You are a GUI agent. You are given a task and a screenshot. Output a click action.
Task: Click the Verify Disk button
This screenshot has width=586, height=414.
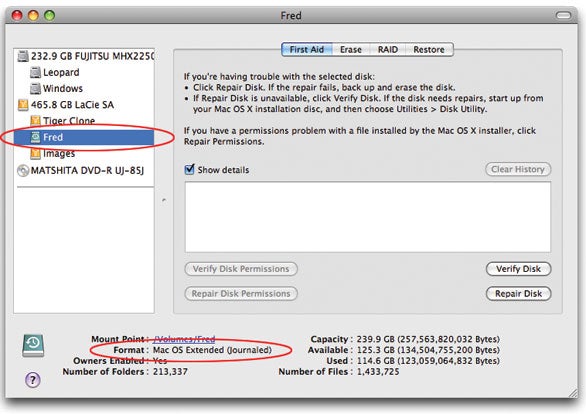518,269
